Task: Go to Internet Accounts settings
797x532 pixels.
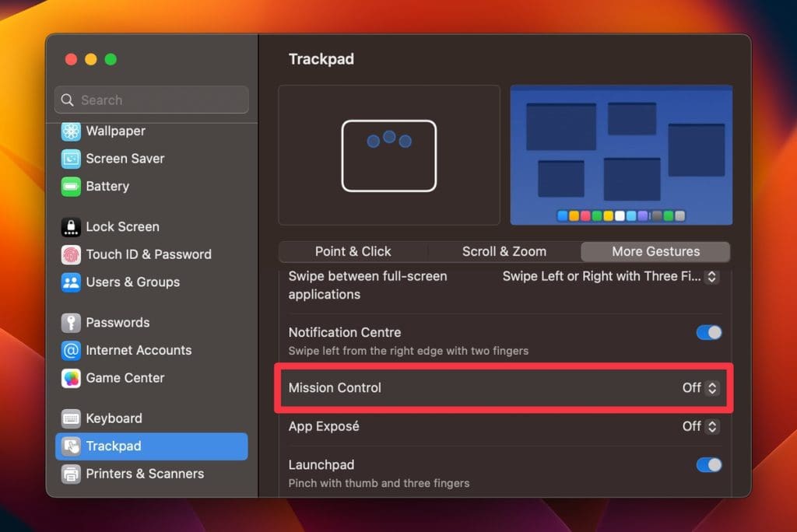Action: pyautogui.click(x=139, y=350)
